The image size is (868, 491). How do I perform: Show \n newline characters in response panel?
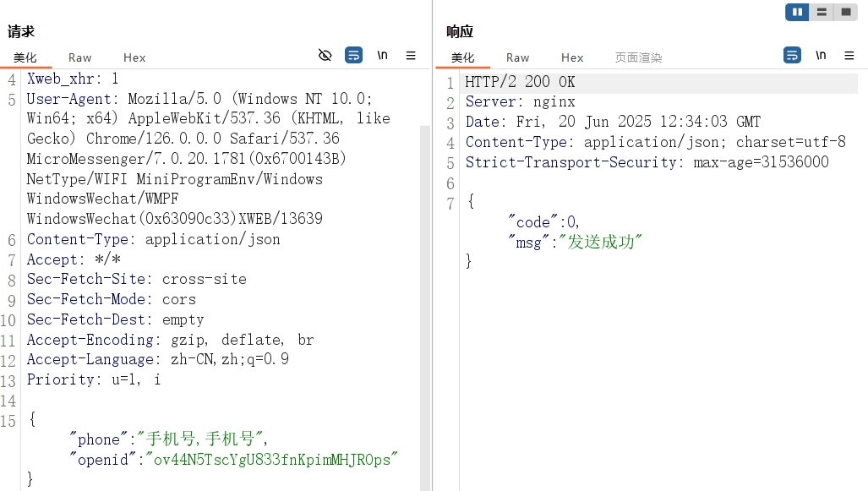click(821, 56)
